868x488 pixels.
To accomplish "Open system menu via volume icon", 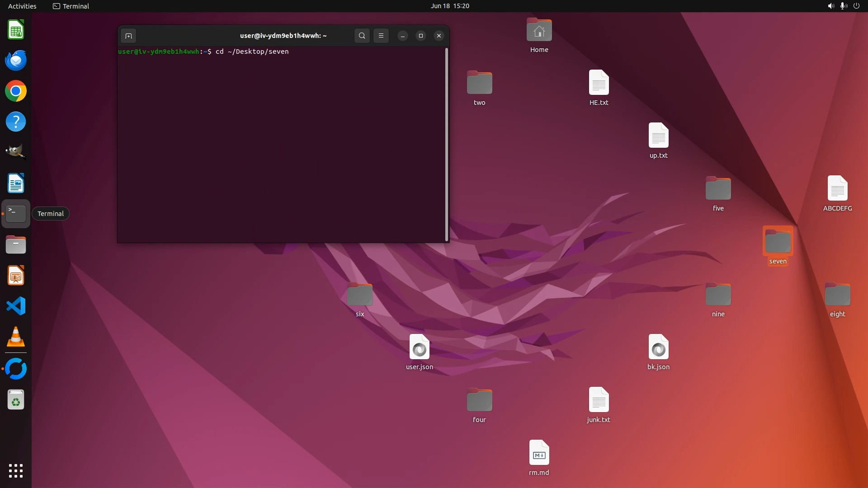I will point(830,6).
